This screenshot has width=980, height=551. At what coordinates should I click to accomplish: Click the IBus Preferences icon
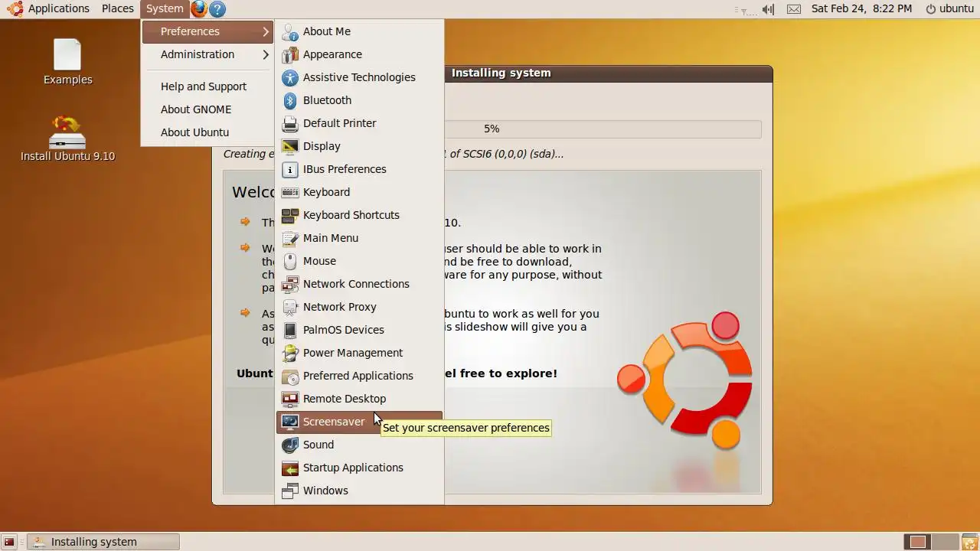289,169
